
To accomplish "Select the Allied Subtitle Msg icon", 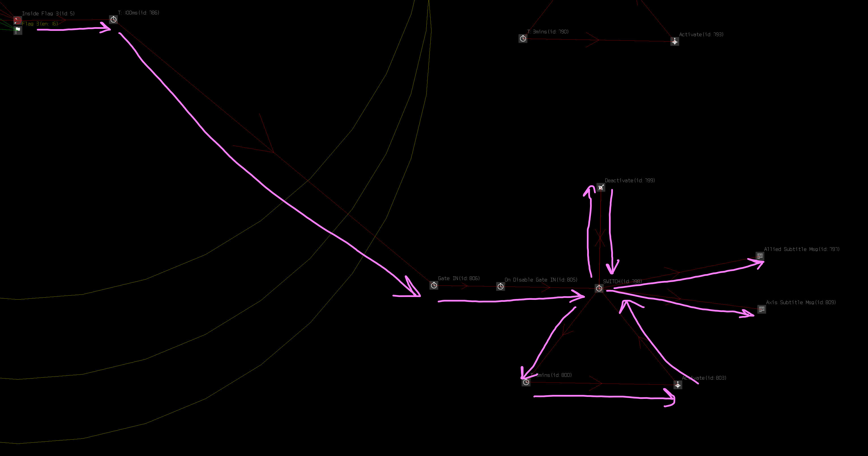I will pos(760,256).
